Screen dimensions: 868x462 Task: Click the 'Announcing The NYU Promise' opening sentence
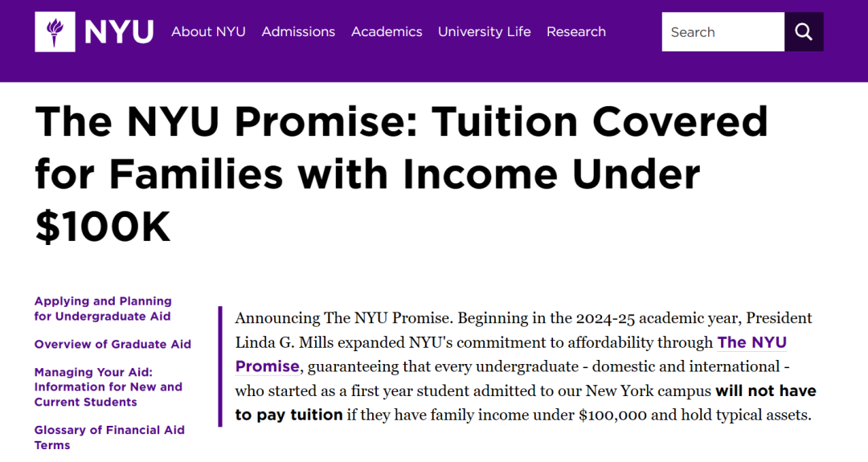344,318
